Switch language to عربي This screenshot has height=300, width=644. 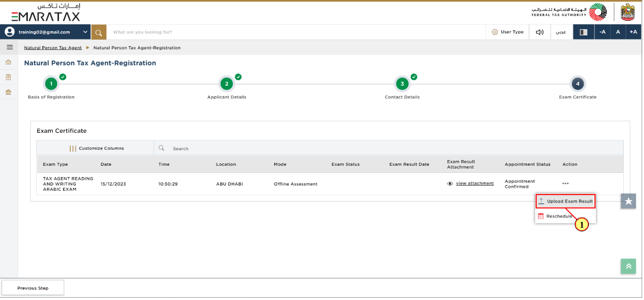[x=561, y=32]
